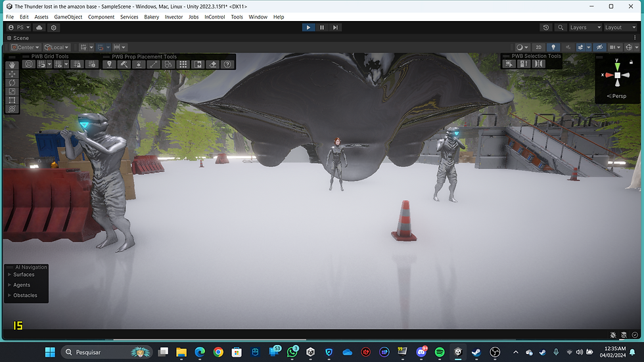The image size is (644, 362).
Task: Select the combined Transform tool
Action: click(12, 109)
